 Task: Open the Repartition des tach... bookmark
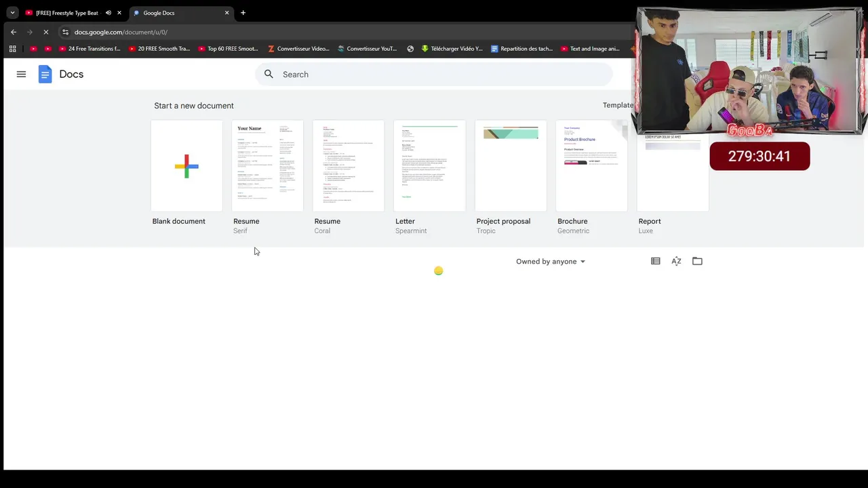click(x=521, y=49)
